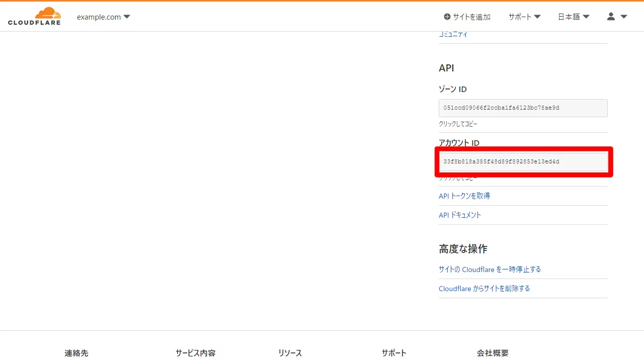Click サイトの Cloudflare を一時停止する
The height and width of the screenshot is (362, 644).
point(490,269)
